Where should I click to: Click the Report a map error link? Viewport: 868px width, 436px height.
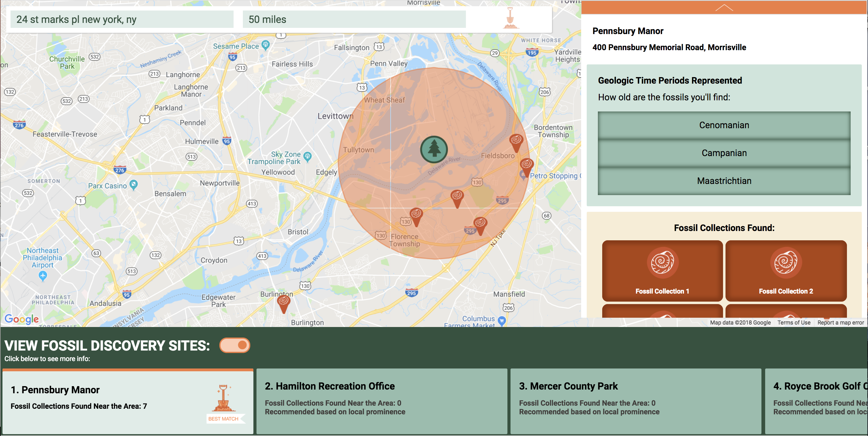click(x=840, y=322)
